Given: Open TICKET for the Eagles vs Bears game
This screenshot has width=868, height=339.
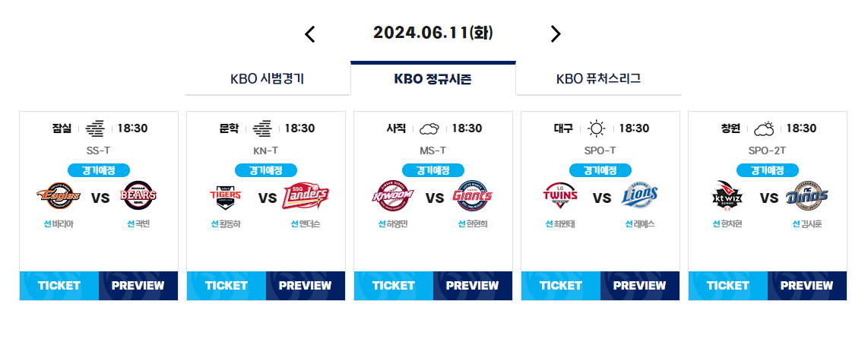Looking at the screenshot, I should pyautogui.click(x=59, y=286).
